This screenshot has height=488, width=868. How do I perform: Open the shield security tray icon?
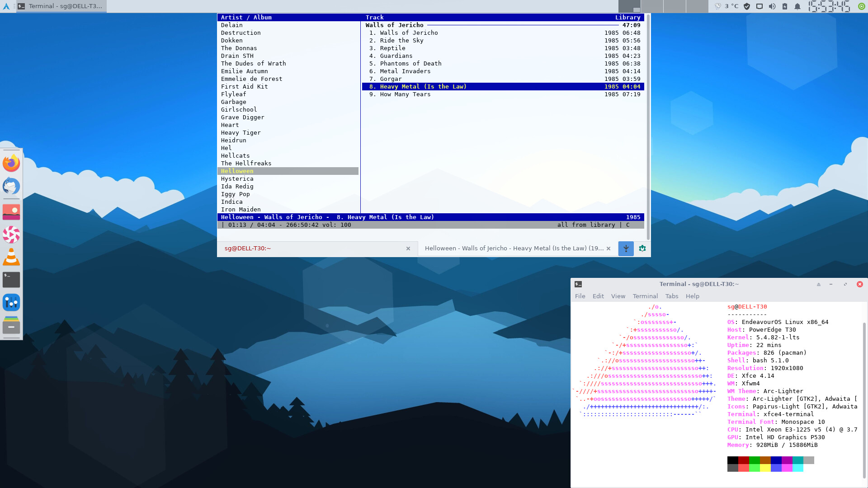click(747, 6)
